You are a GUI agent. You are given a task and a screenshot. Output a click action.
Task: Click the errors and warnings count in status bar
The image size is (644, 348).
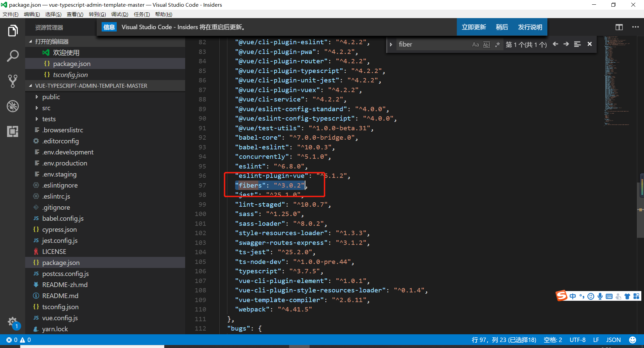click(19, 340)
